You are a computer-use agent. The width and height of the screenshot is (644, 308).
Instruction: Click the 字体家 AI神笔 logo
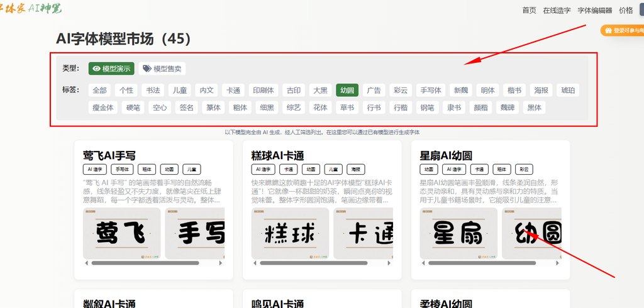tap(31, 9)
